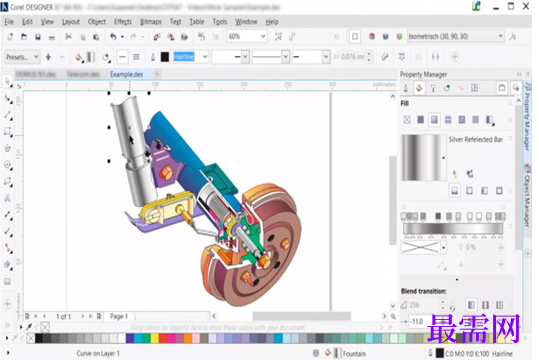Click the Open file icon

click(x=24, y=36)
